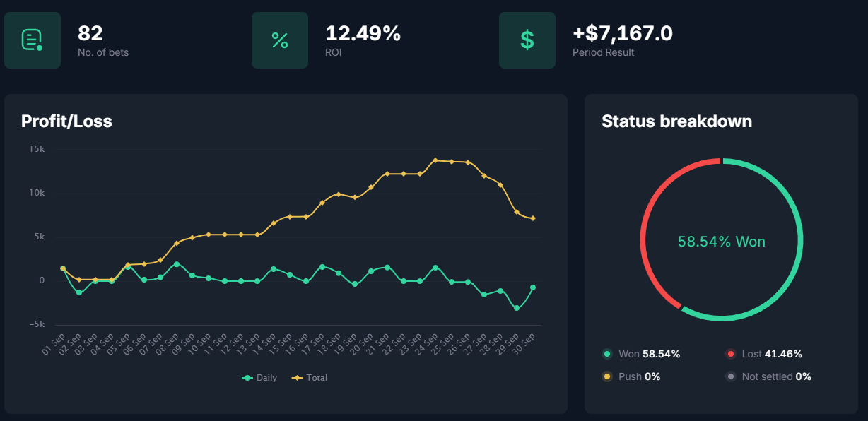Click the yellow Push legend dot
The width and height of the screenshot is (868, 421).
(606, 376)
